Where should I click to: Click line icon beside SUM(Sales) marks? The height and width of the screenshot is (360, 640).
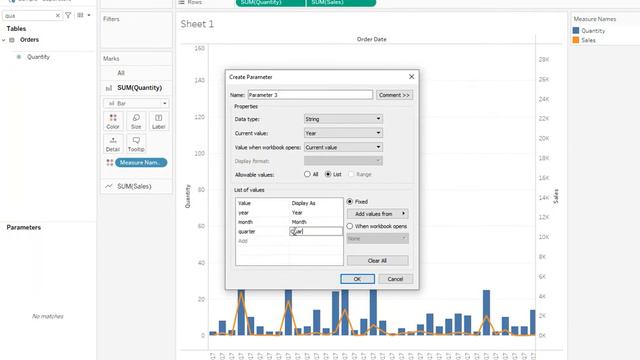pos(109,186)
